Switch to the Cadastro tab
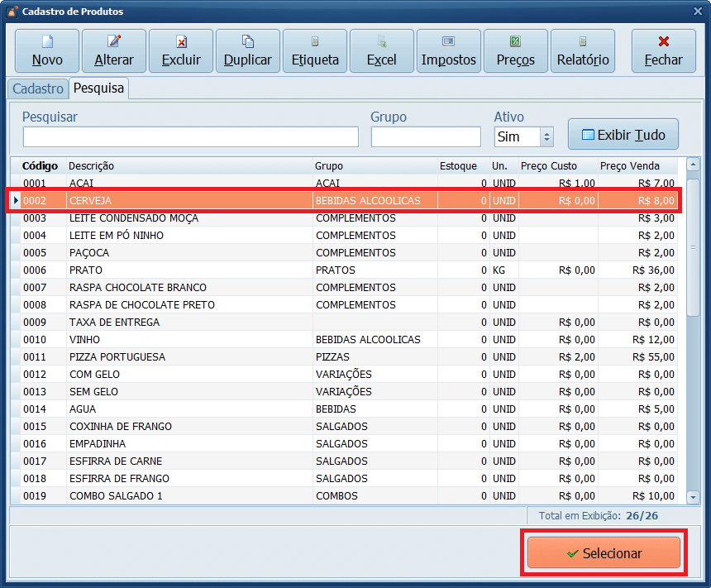Screen dimensions: 711x588 pyautogui.click(x=38, y=88)
